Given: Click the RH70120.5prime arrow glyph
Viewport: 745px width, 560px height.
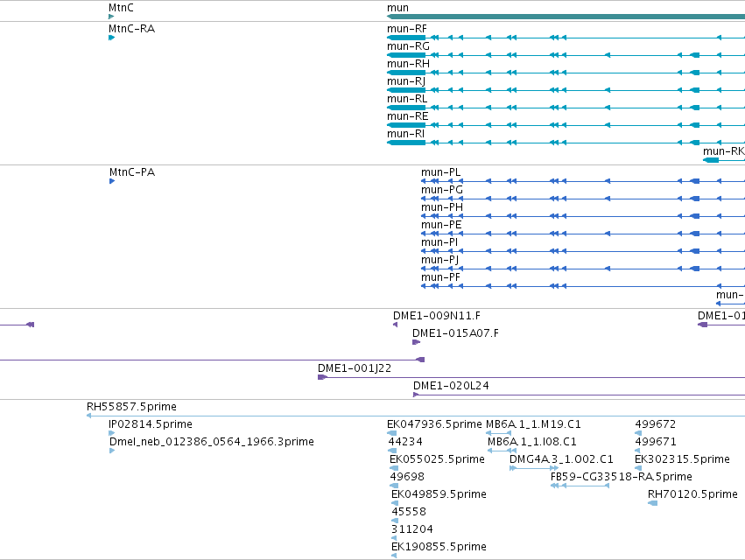Looking at the screenshot, I should click(653, 503).
